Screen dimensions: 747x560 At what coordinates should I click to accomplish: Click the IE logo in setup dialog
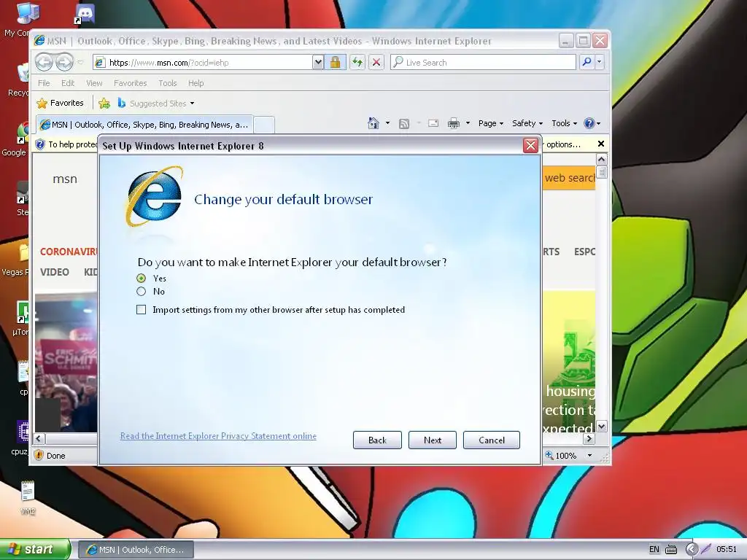click(x=155, y=196)
